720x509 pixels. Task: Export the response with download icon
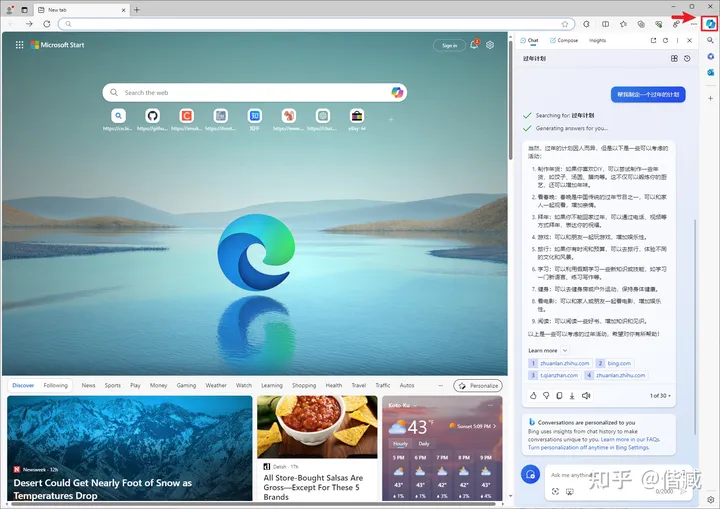[572, 396]
